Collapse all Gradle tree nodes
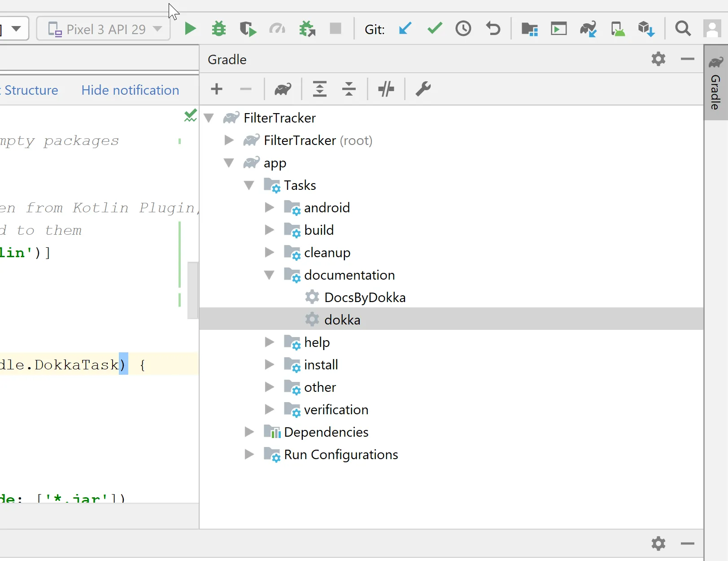 pyautogui.click(x=349, y=89)
